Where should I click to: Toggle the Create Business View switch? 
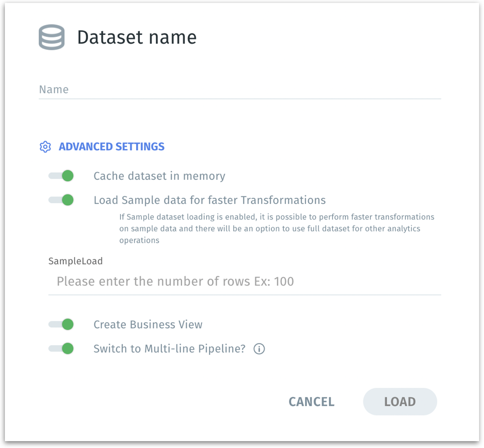tap(61, 324)
